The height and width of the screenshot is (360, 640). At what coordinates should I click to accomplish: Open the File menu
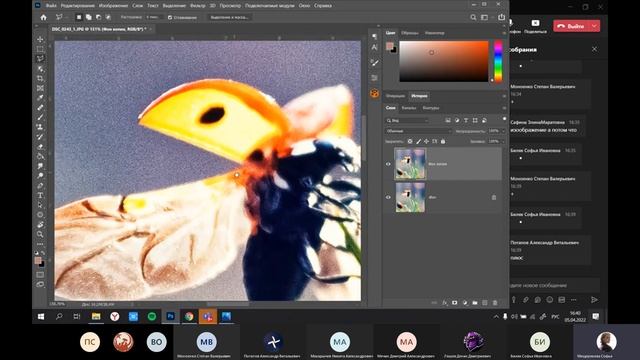[x=51, y=6]
